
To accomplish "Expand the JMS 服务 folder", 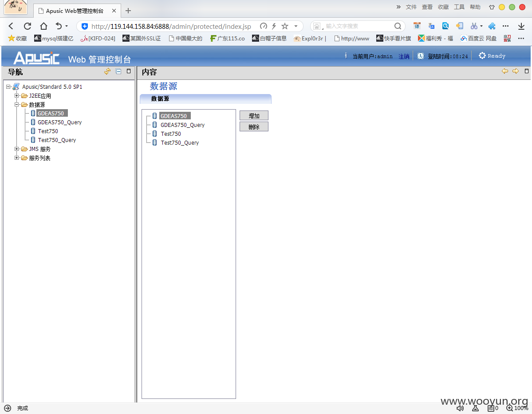I will pyautogui.click(x=16, y=149).
